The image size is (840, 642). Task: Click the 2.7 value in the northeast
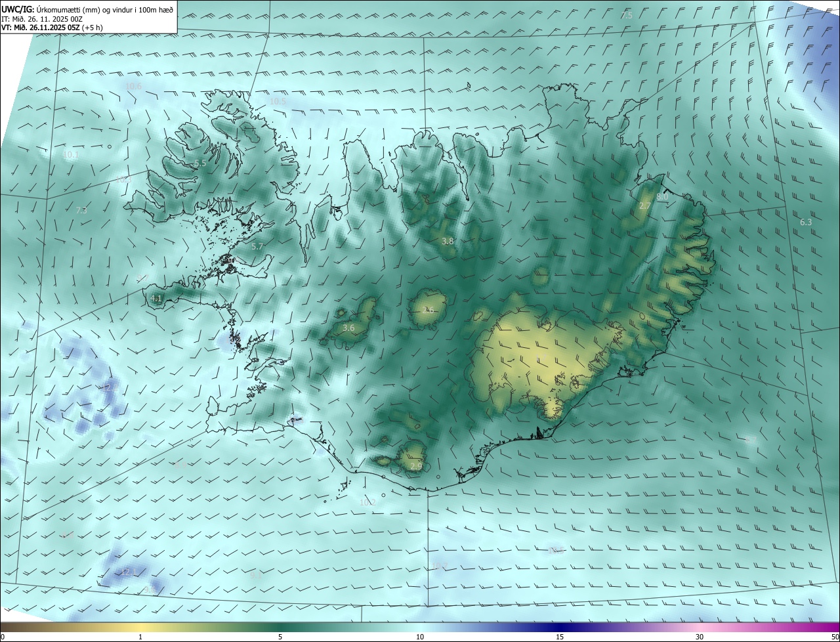click(x=645, y=205)
